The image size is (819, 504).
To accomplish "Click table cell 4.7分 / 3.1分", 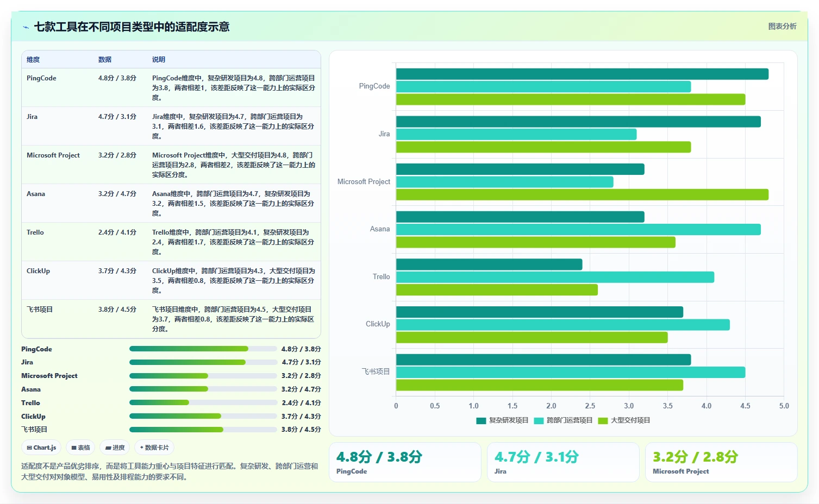I will pos(117,117).
